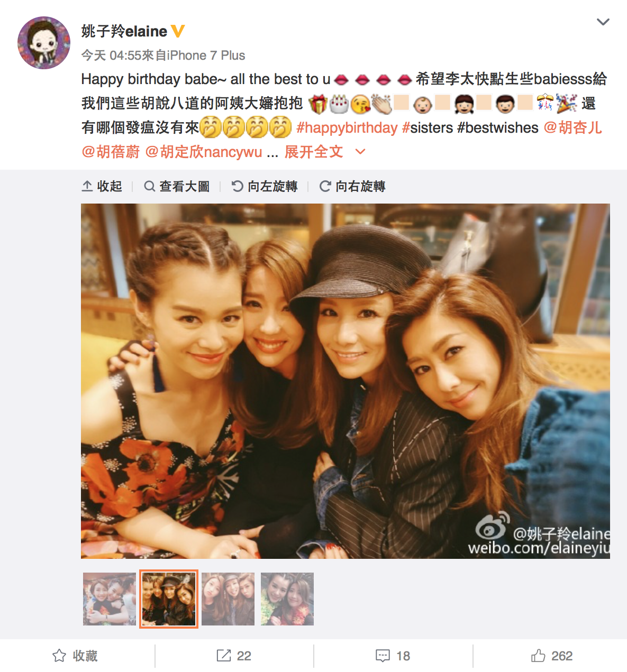Open the #happybirthday hashtag
Viewport: 627px width, 672px height.
(347, 128)
